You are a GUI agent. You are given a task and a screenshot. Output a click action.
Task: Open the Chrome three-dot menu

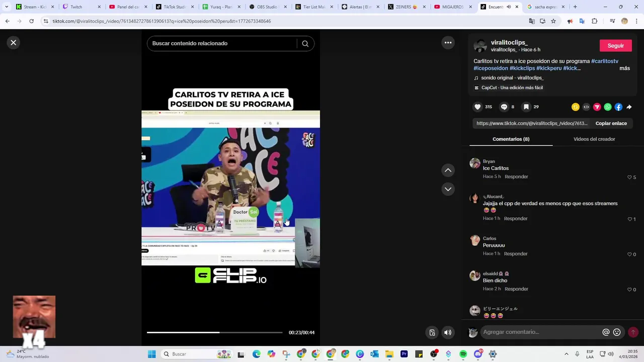pyautogui.click(x=636, y=21)
